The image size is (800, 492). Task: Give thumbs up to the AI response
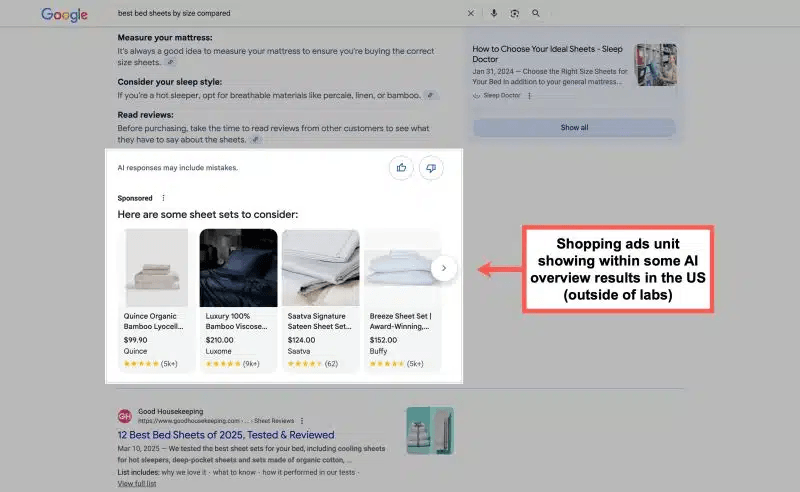click(x=402, y=167)
